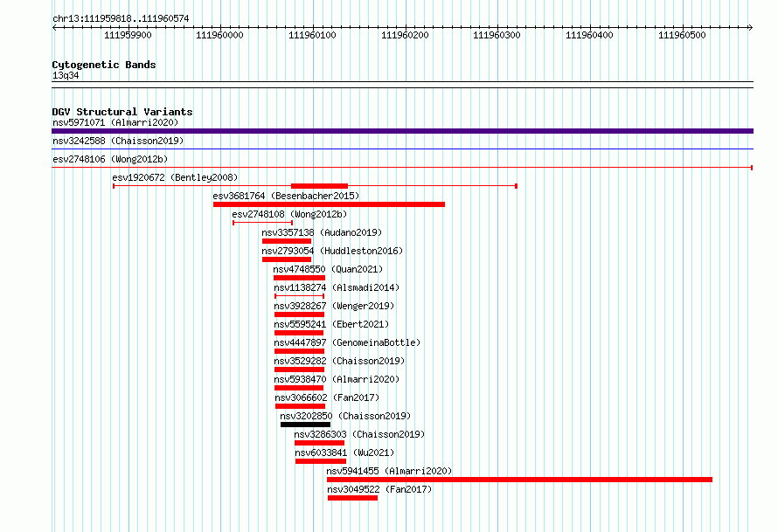Click the red bar below nsv3049522
This screenshot has width=778, height=532.
(x=353, y=498)
